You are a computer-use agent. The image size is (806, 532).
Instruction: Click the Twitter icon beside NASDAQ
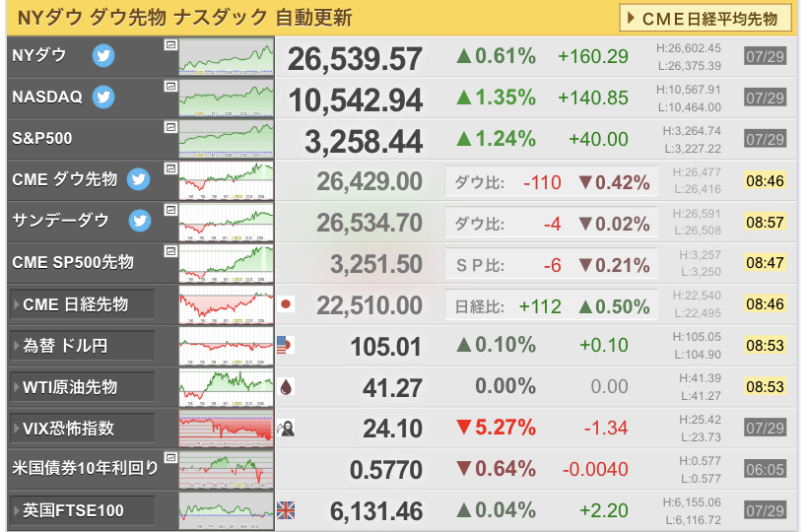tap(103, 98)
